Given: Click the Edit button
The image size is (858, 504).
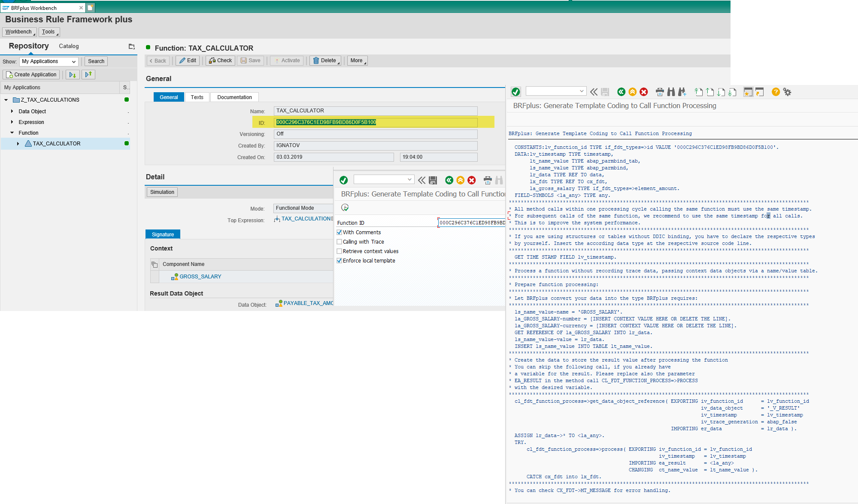Looking at the screenshot, I should point(188,60).
